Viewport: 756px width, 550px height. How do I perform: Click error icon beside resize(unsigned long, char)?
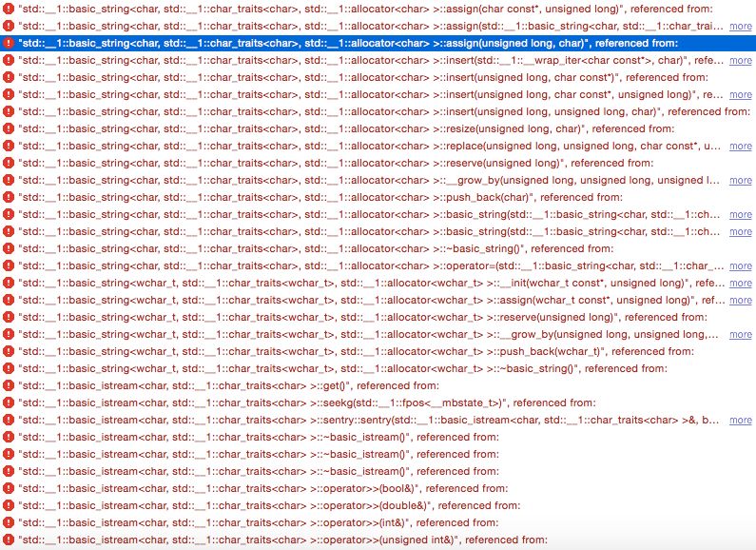[9, 128]
